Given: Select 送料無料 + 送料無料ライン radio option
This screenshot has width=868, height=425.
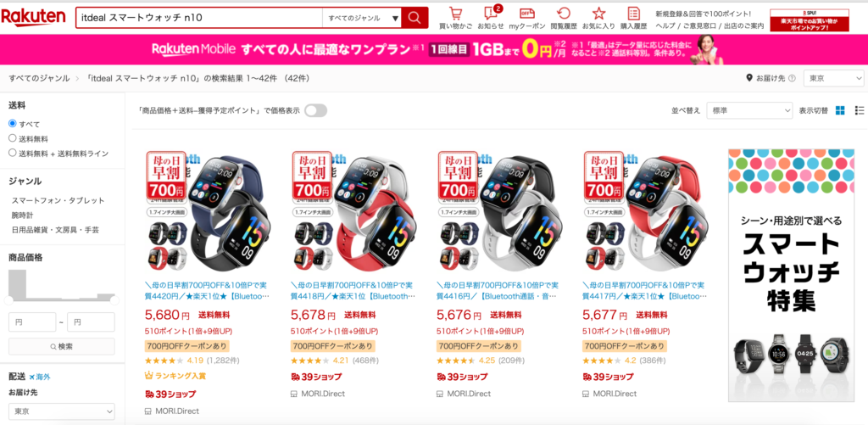Looking at the screenshot, I should (13, 153).
